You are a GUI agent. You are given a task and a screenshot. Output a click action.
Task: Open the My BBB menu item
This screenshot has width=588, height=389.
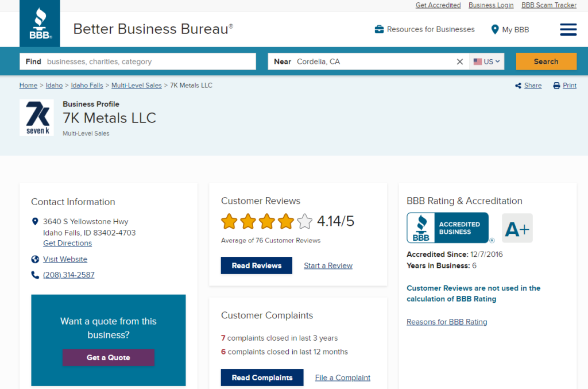(515, 30)
